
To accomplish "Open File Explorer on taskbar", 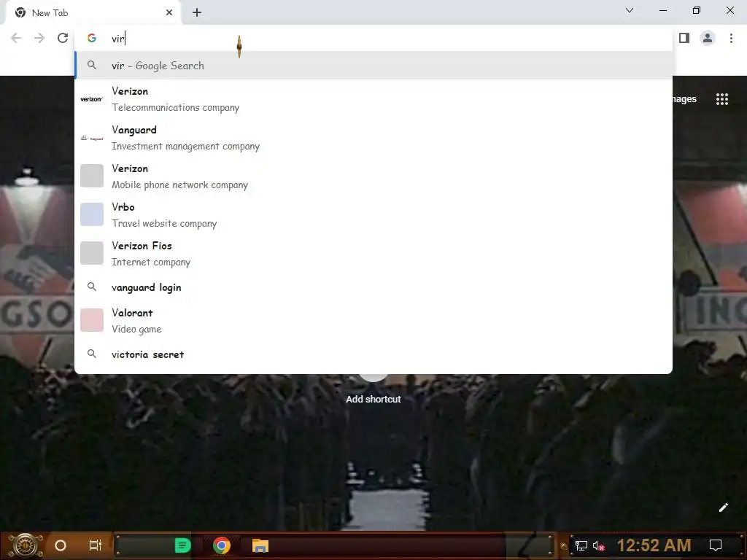I will coord(260,545).
